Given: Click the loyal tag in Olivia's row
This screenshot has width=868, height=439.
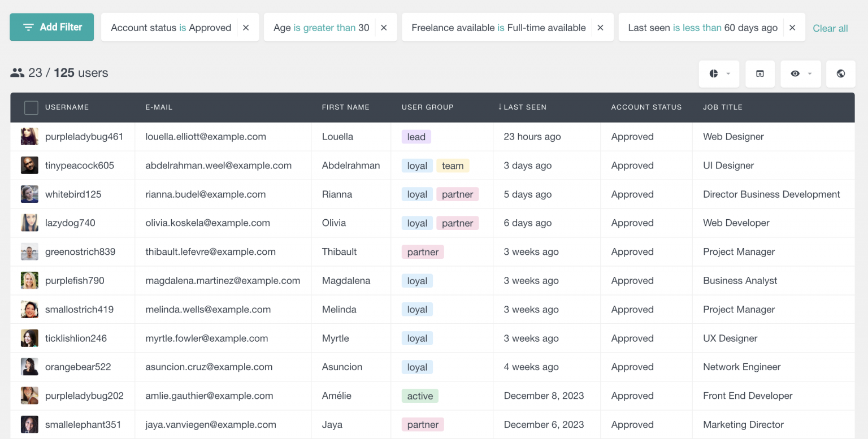Looking at the screenshot, I should (417, 223).
